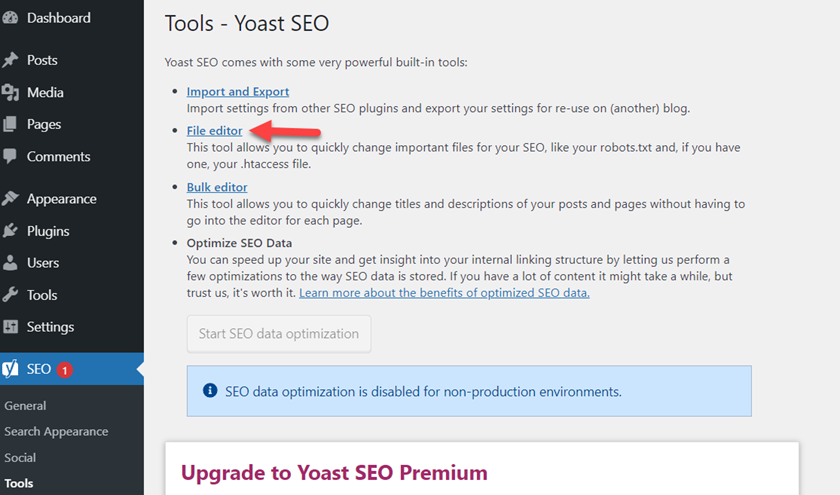This screenshot has height=495, width=840.
Task: Click the File editor robots.txt description text
Action: tap(463, 155)
